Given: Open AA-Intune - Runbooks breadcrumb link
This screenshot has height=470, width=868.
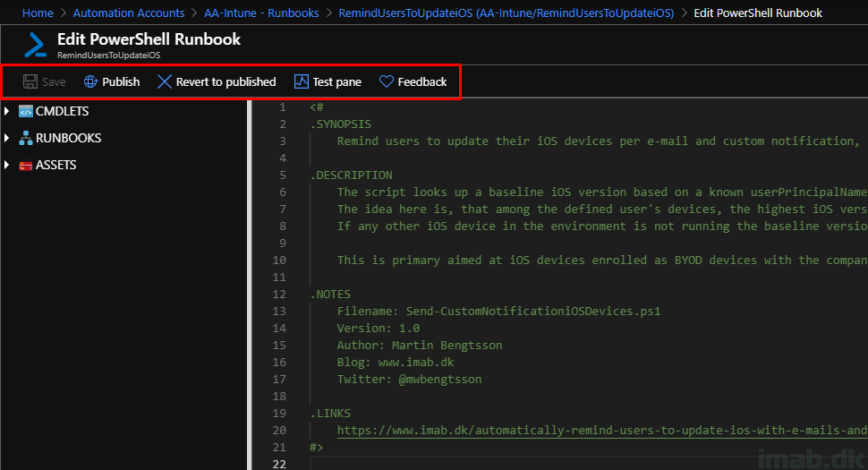Looking at the screenshot, I should coord(261,13).
